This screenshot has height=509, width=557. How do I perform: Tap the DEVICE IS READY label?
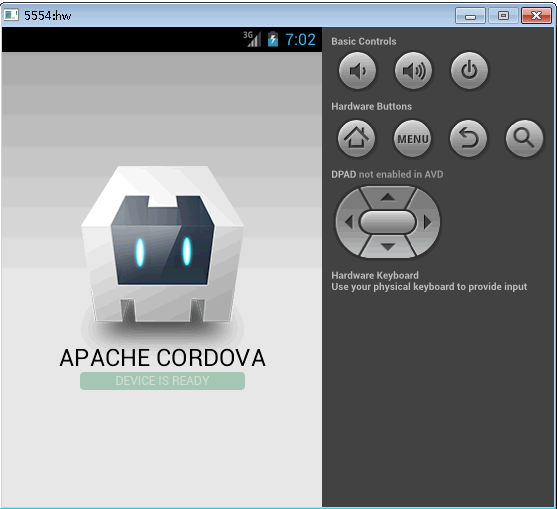click(162, 381)
